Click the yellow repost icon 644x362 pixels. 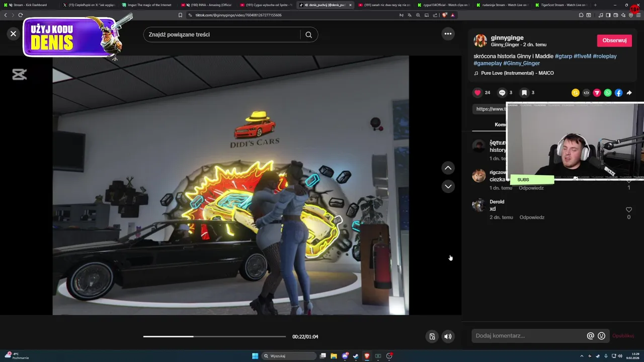tap(575, 93)
